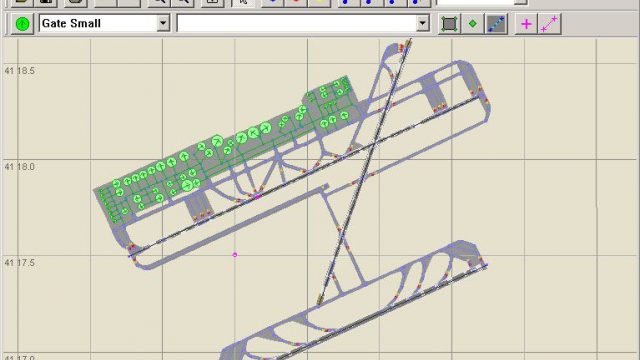Select the magenta two-point line tool
Image resolution: width=640 pixels, height=360 pixels.
[x=549, y=24]
